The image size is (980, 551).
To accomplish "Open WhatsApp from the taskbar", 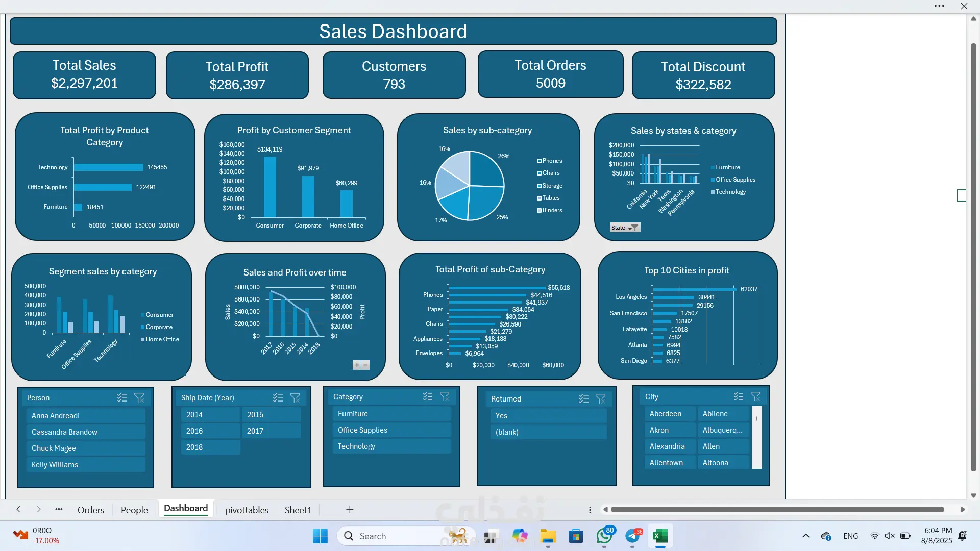I will (604, 536).
